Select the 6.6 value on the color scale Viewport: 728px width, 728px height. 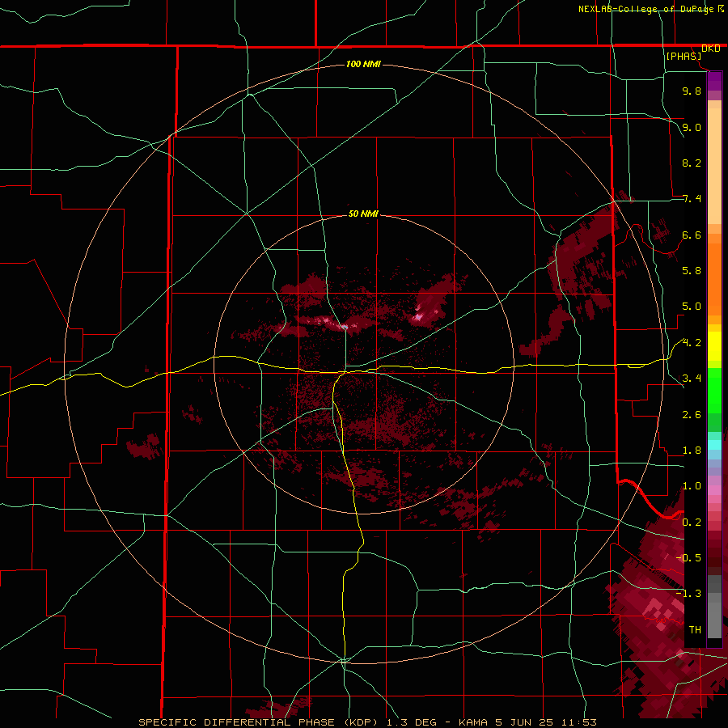click(692, 235)
